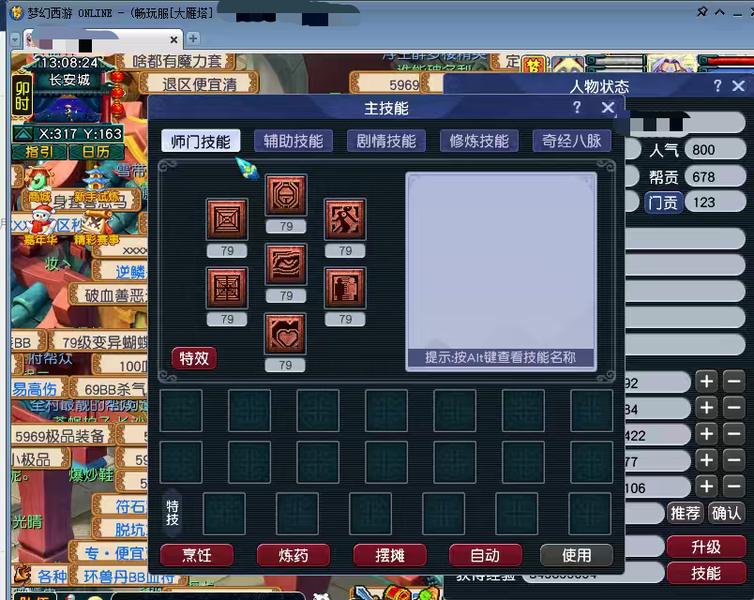The width and height of the screenshot is (754, 600).
Task: Click the 特效 button
Action: click(194, 358)
